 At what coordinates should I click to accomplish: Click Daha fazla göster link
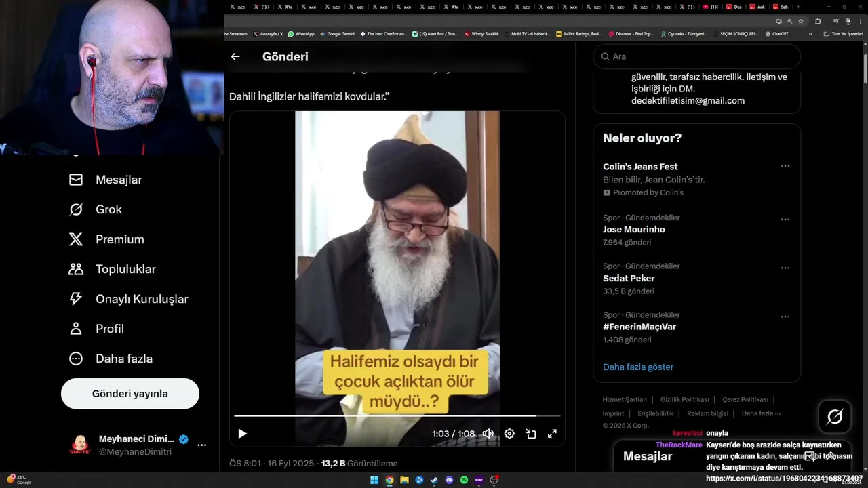point(638,367)
